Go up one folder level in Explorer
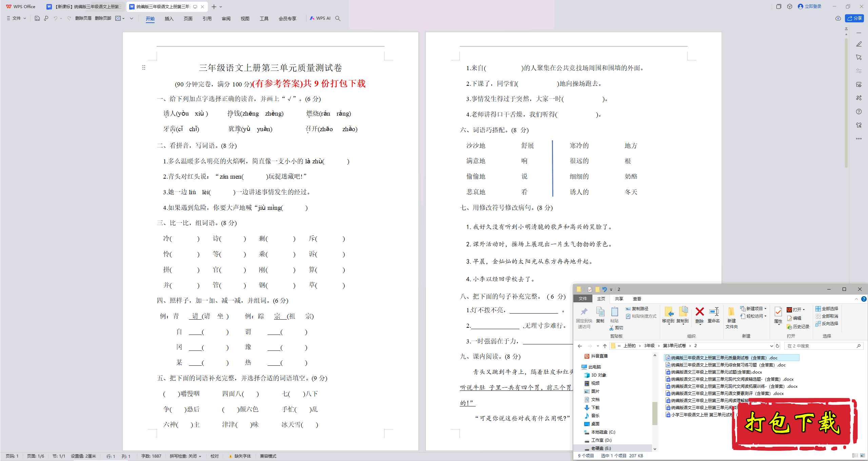The width and height of the screenshot is (868, 461). click(x=605, y=346)
